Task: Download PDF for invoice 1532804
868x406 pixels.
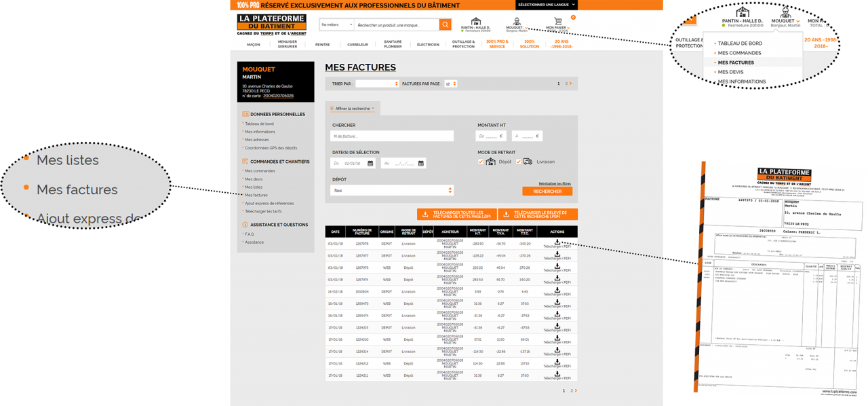Action: [x=557, y=290]
